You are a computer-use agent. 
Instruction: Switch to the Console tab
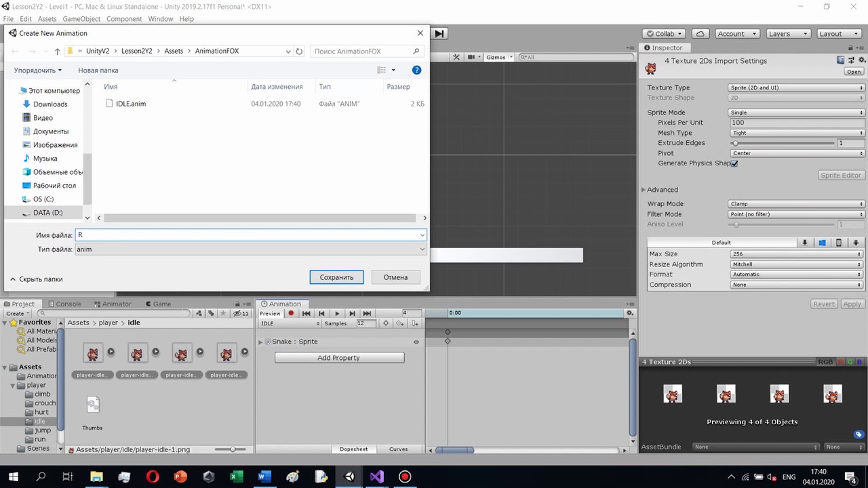click(64, 304)
